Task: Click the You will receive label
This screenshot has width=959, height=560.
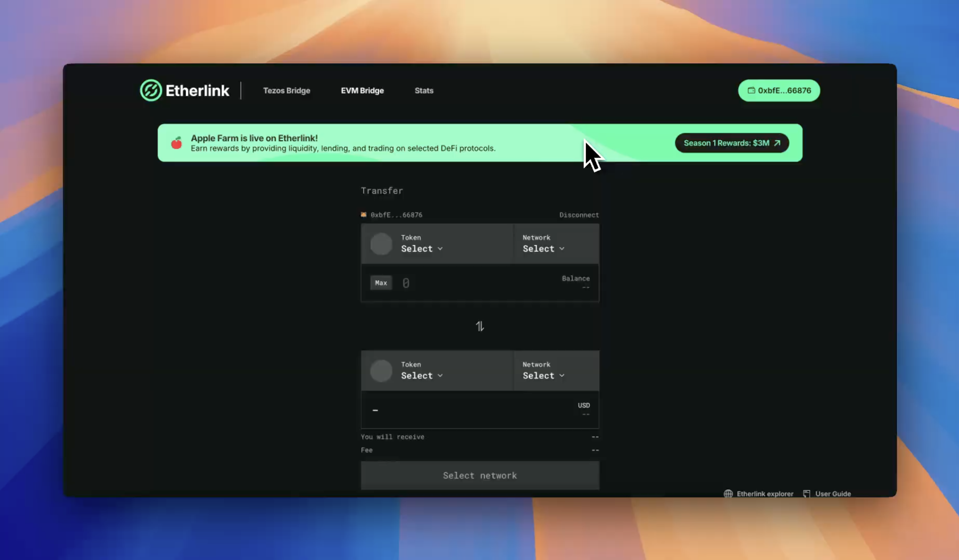Action: 392,437
